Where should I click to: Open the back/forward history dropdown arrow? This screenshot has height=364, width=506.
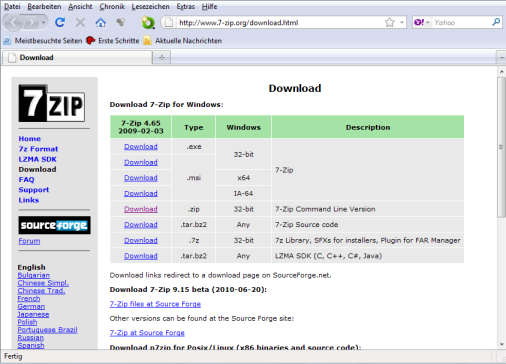[43, 23]
